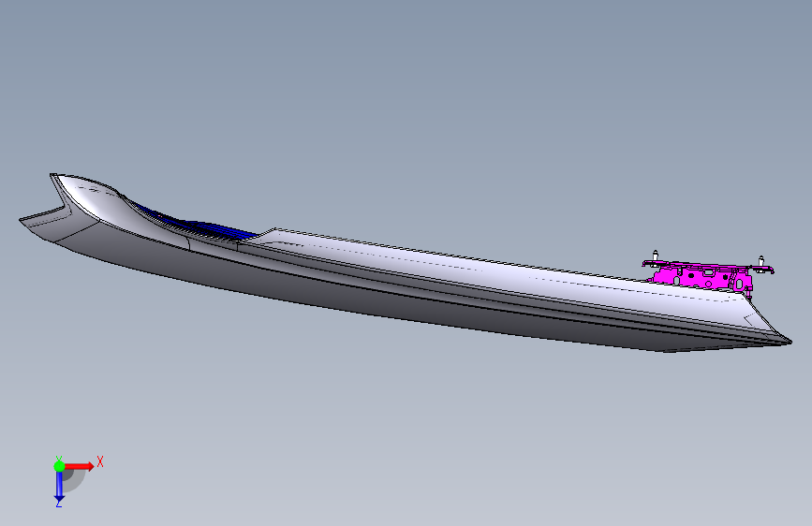Screen dimensions: 812x526
Task: Click the green Y axis dot
Action: point(59,466)
